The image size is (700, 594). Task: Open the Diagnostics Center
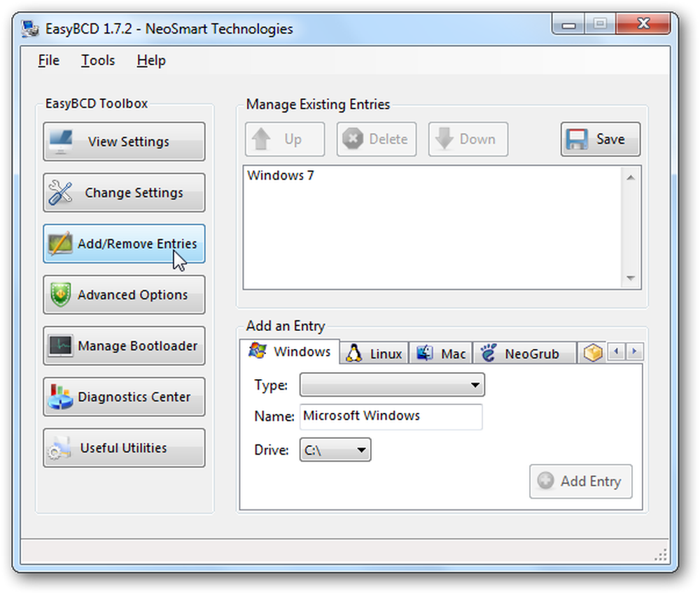[x=124, y=397]
